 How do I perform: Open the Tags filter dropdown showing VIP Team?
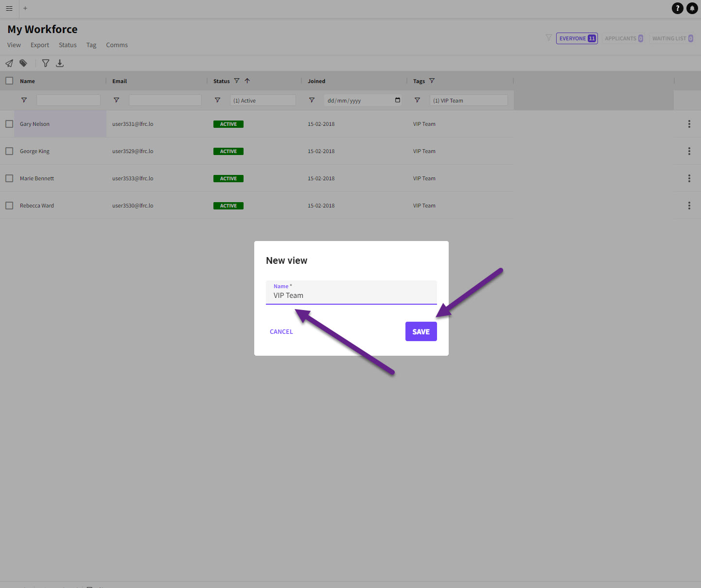point(468,101)
